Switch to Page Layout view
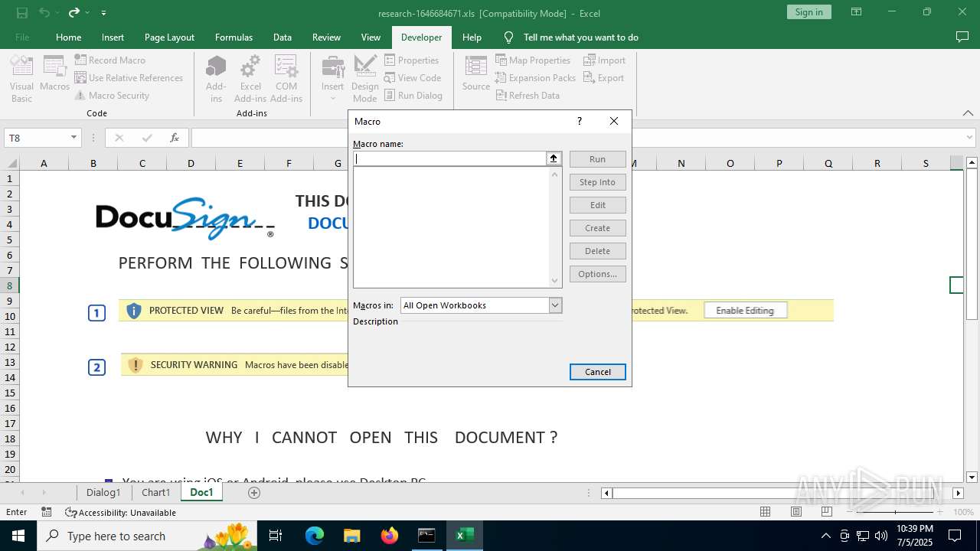This screenshot has height=551, width=980. pos(796,512)
